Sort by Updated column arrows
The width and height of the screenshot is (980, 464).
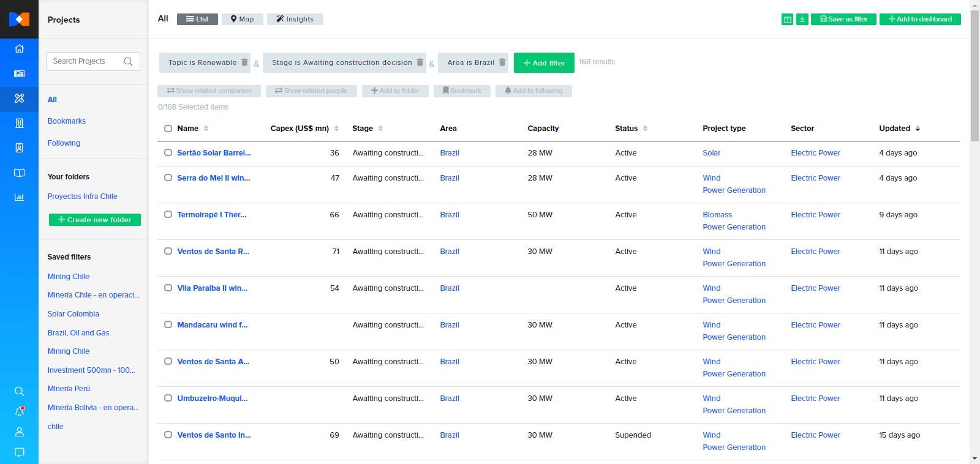click(x=918, y=129)
